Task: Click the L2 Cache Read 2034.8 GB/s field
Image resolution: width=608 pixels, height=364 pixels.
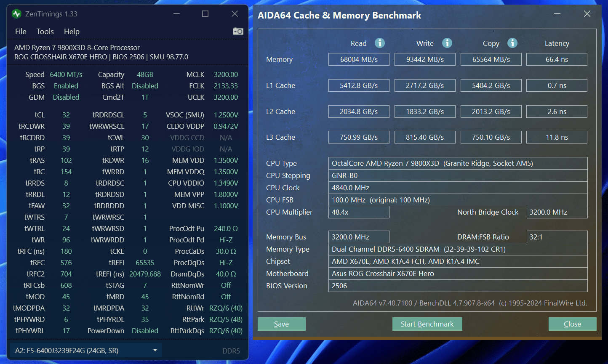Action: click(x=359, y=112)
